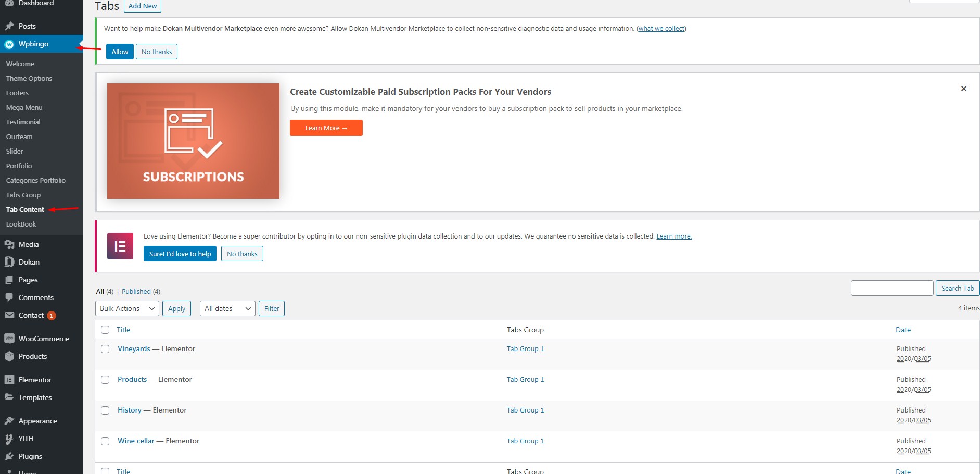Click the Search Tab input field
This screenshot has width=980, height=474.
click(x=892, y=288)
